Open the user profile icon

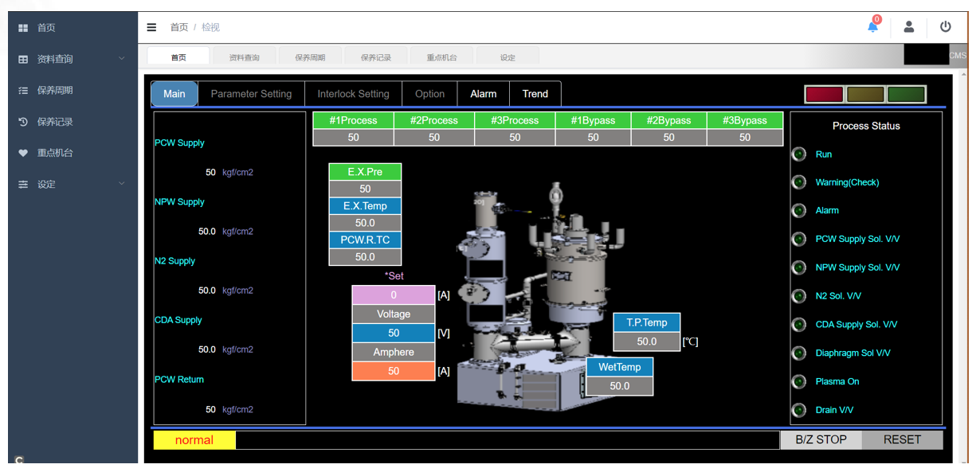pyautogui.click(x=908, y=27)
